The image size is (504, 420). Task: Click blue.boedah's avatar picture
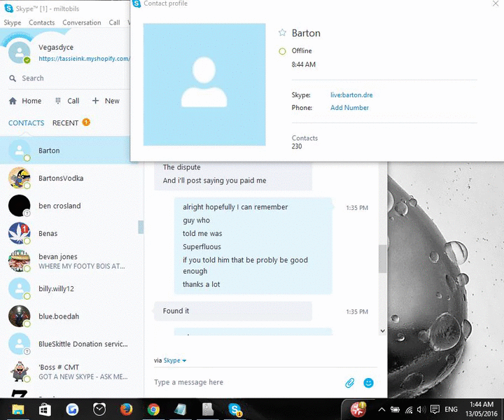[20, 316]
